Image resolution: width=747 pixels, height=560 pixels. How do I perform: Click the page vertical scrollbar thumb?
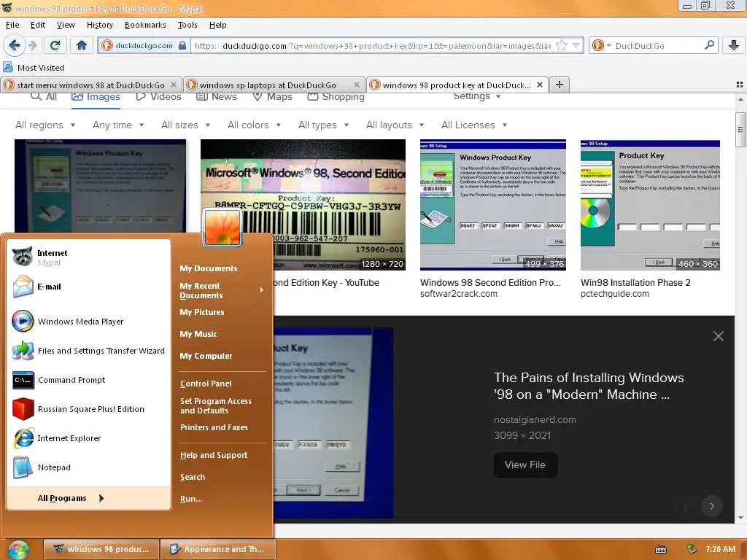740,130
